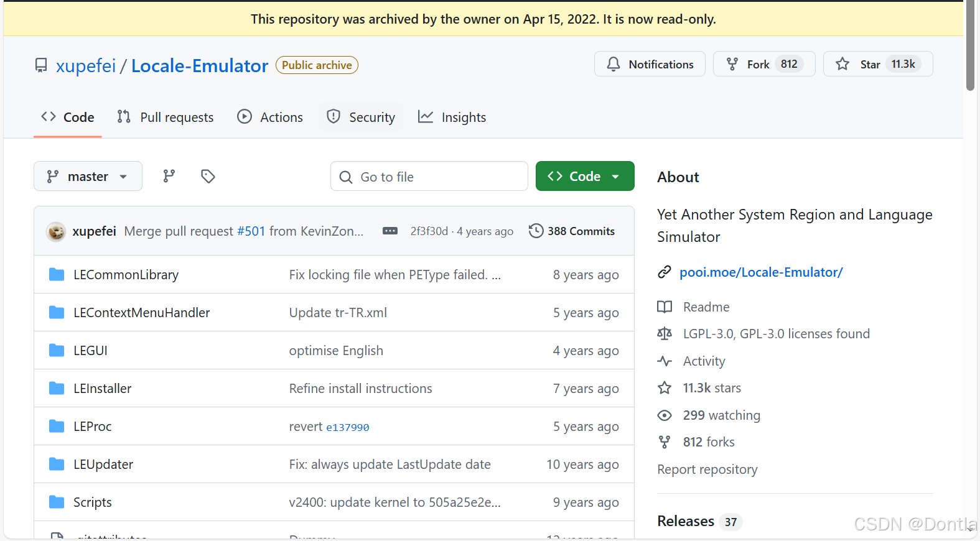Click the Scripts folder icon
The width and height of the screenshot is (980, 541).
pyautogui.click(x=57, y=502)
